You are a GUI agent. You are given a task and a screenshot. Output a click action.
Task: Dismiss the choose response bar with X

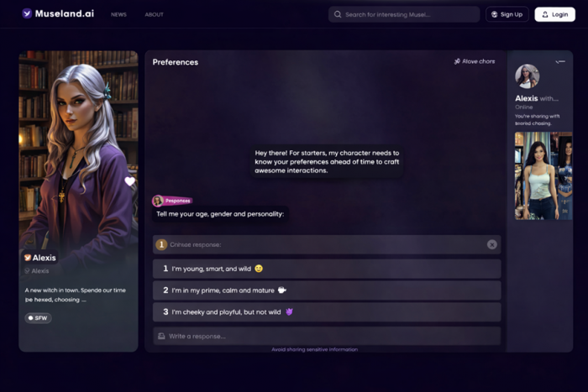(492, 245)
